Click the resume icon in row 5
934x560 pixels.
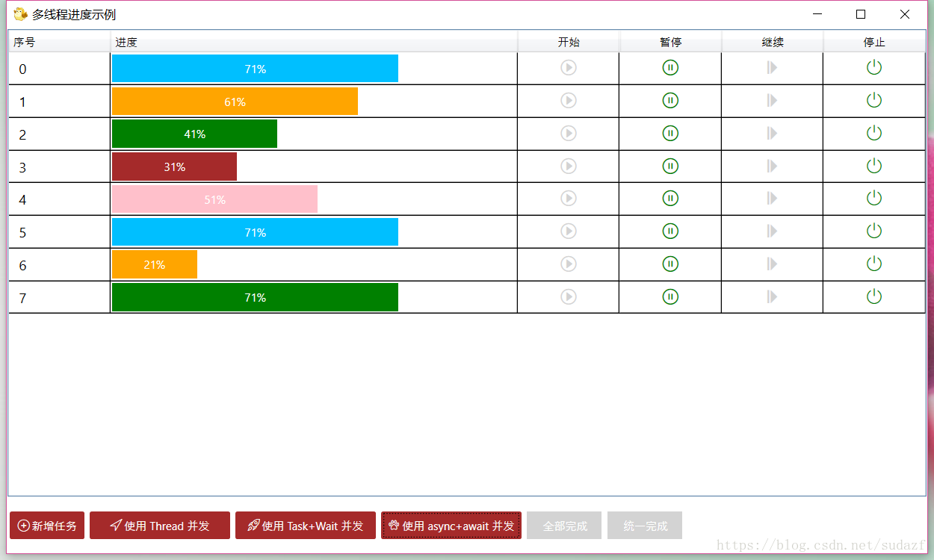772,231
